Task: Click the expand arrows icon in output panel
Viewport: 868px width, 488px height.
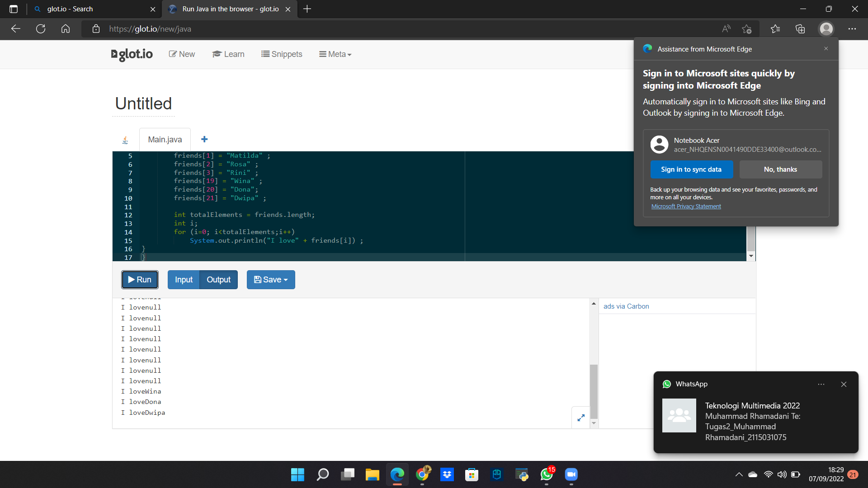Action: pyautogui.click(x=581, y=418)
